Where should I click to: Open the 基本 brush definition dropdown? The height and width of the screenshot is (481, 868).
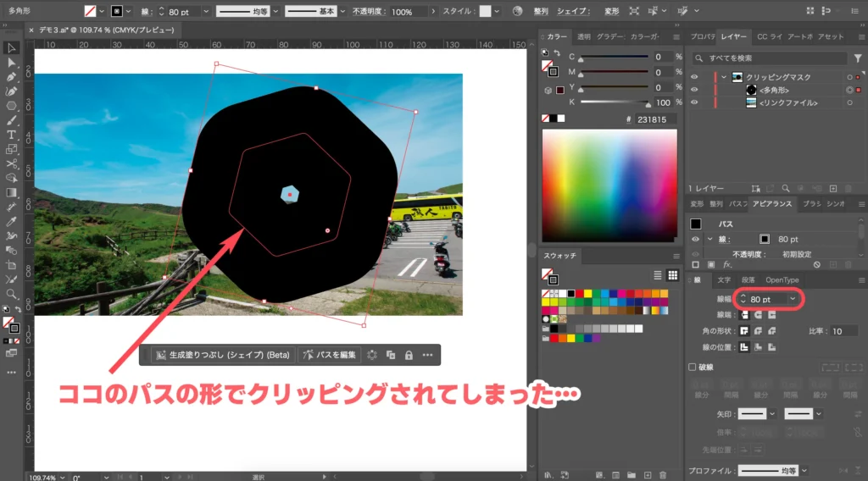[342, 11]
